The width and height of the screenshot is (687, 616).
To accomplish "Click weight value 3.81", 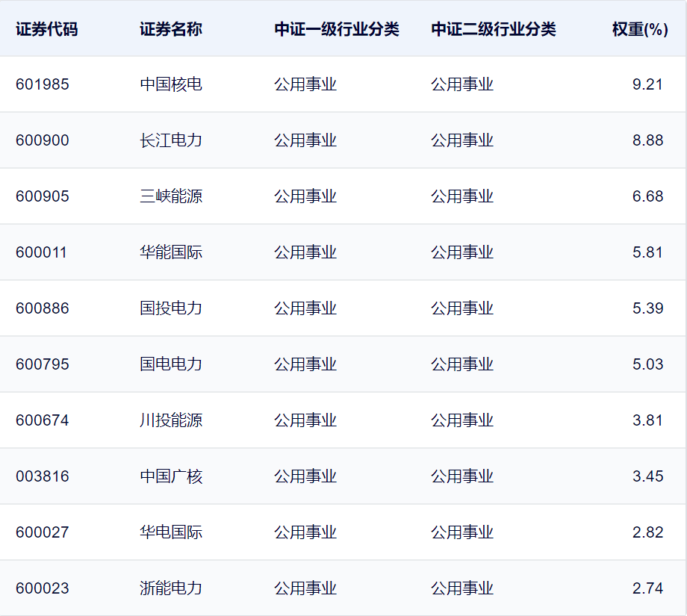I will (647, 420).
